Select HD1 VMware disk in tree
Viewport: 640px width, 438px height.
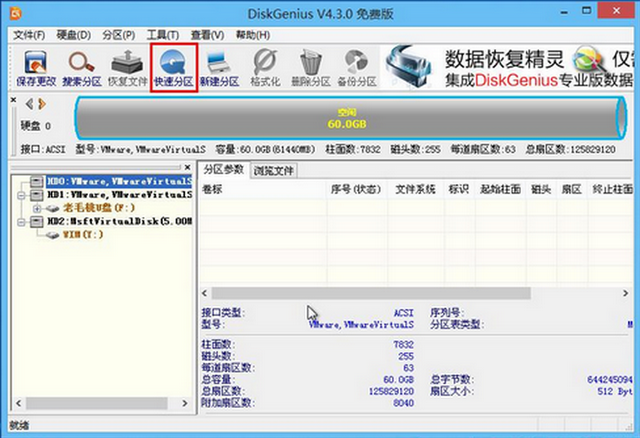click(x=119, y=194)
